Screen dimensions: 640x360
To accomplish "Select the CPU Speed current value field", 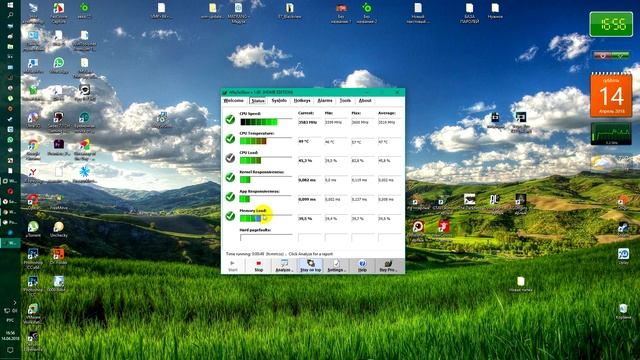I will click(309, 122).
